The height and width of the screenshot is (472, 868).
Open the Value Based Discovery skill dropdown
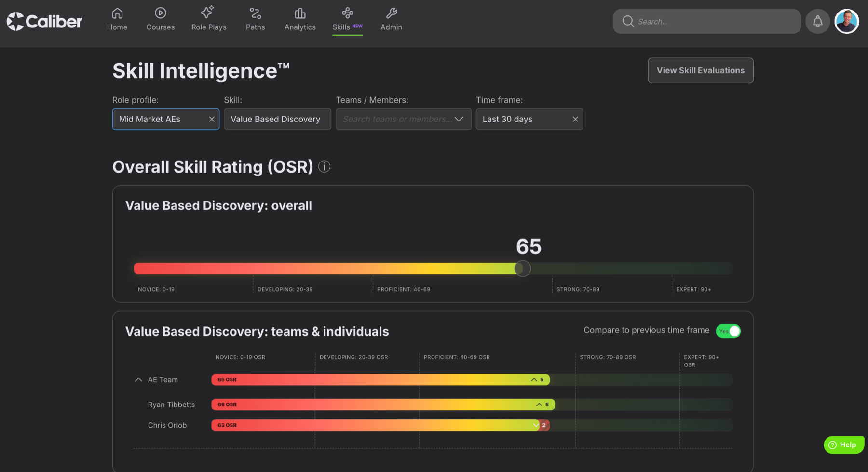[277, 119]
